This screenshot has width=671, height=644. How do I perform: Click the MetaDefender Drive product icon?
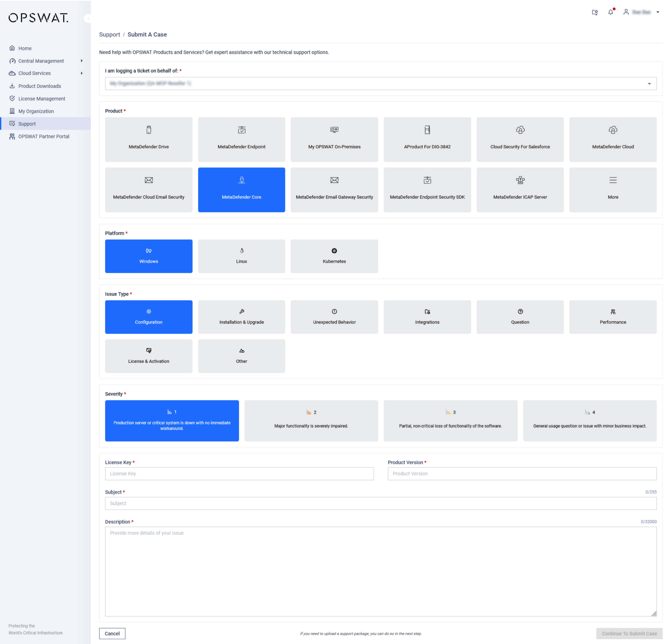(x=149, y=130)
